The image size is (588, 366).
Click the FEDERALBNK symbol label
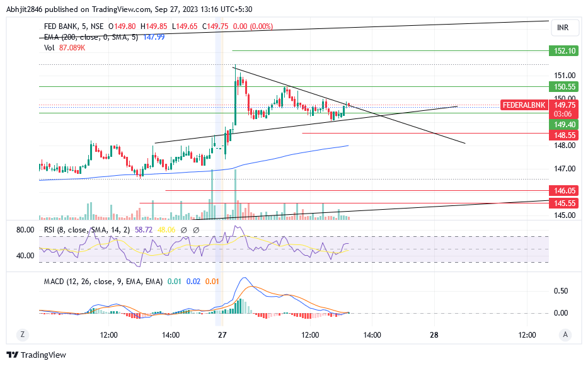pos(524,105)
